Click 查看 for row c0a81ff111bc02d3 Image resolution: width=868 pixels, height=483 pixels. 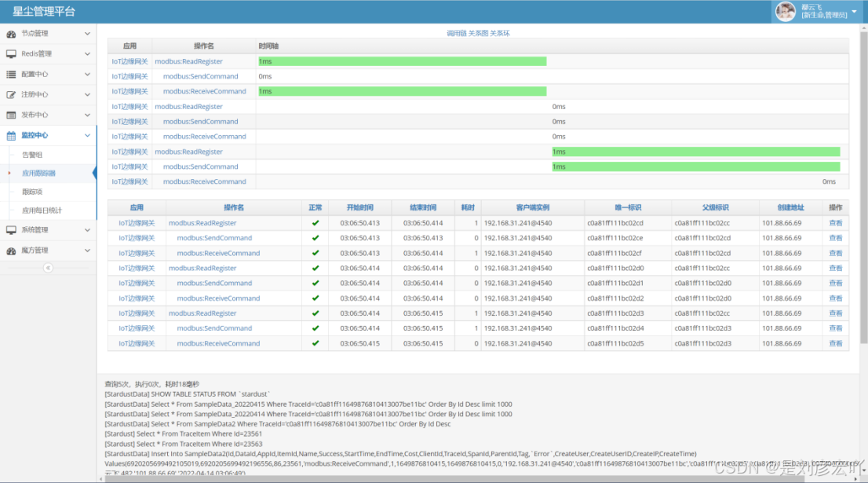click(835, 313)
